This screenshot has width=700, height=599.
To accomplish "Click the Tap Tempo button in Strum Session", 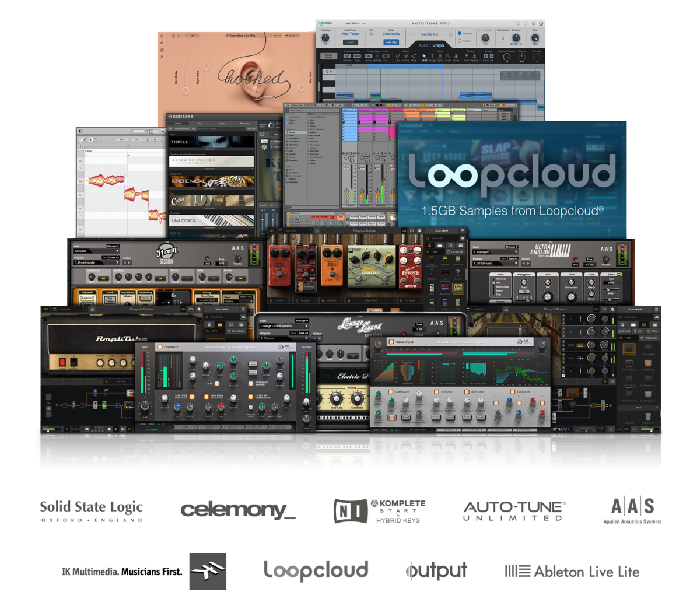I will tap(110, 300).
